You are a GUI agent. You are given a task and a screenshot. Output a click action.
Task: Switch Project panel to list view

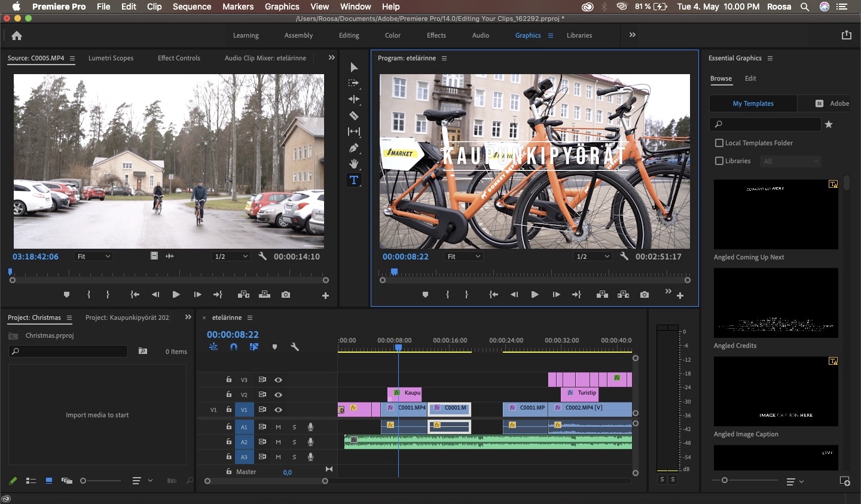pyautogui.click(x=31, y=481)
